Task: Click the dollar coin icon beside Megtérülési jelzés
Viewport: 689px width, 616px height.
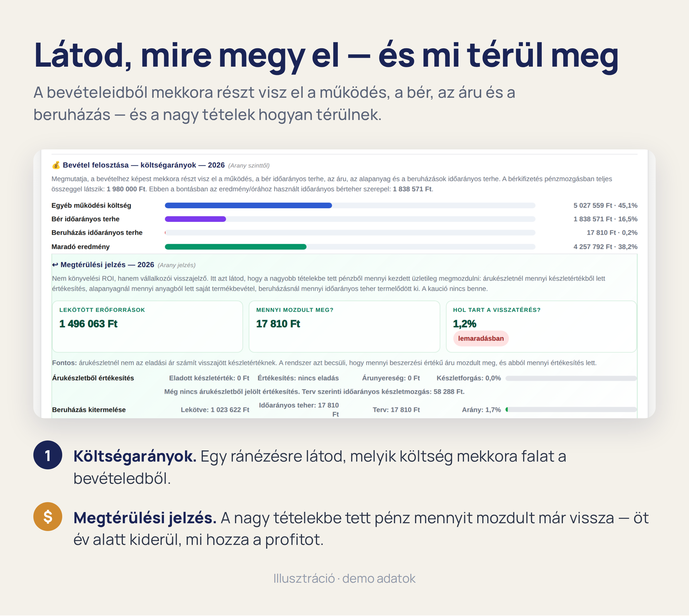Action: click(x=48, y=517)
